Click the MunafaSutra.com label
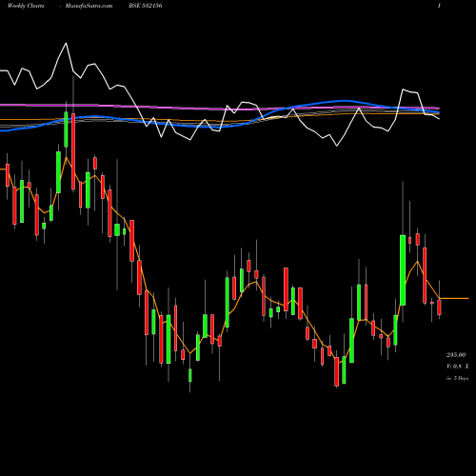Viewport: 476px width, 476px height. (x=89, y=6)
